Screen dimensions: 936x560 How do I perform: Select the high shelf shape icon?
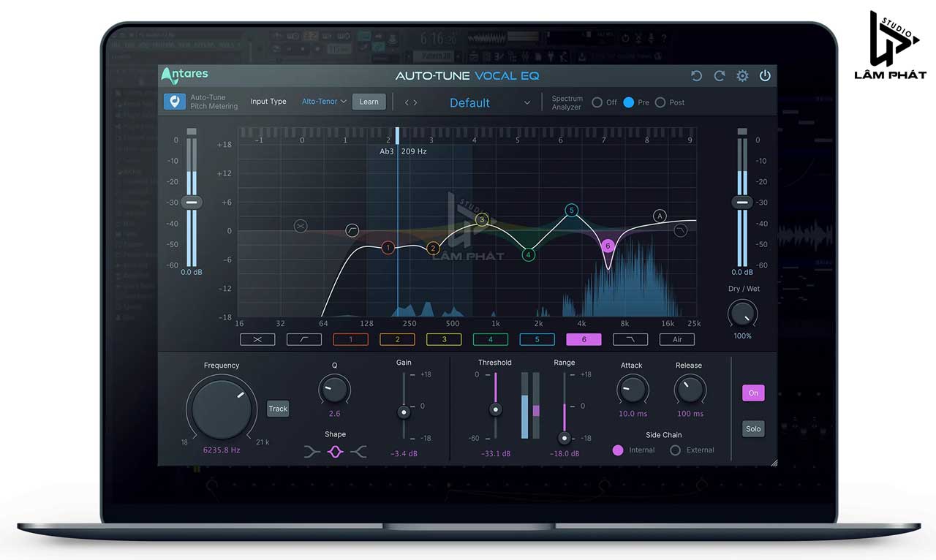[x=358, y=453]
